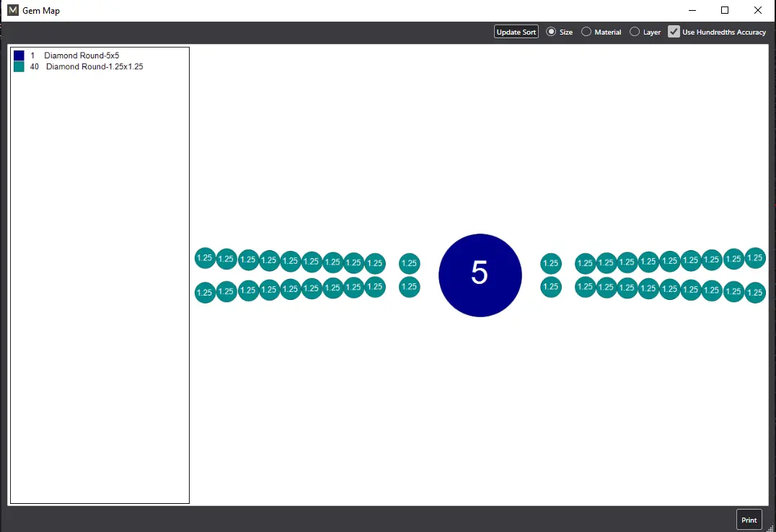Screen dimensions: 776x532
Task: Click the large blue 5 center gem
Action: tap(480, 275)
